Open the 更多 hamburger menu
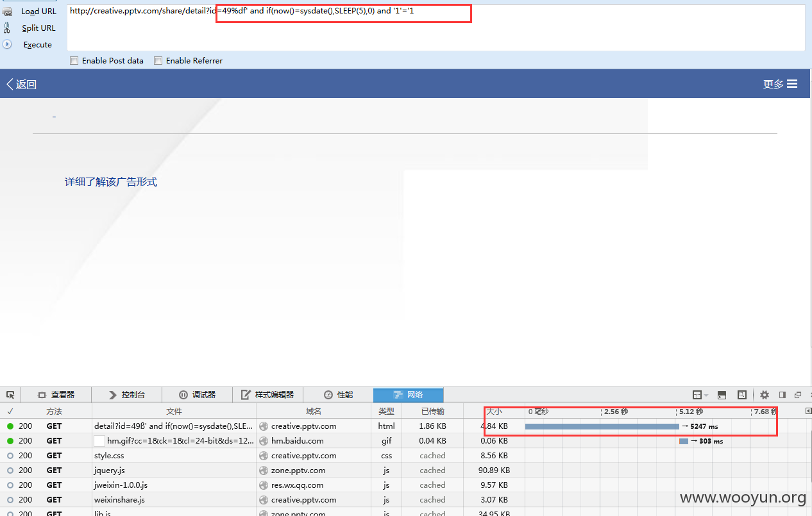Viewport: 812px width, 516px height. (780, 84)
